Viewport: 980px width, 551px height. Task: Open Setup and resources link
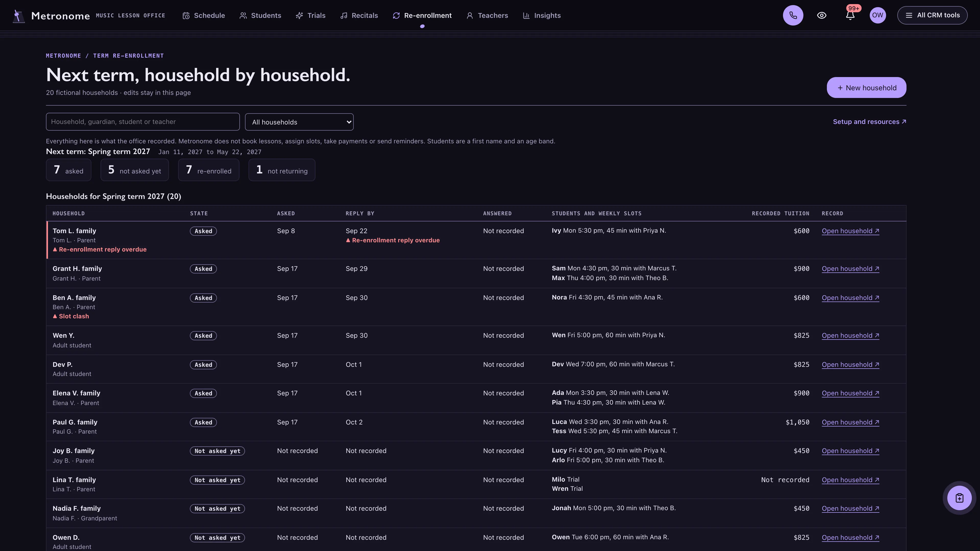point(869,122)
